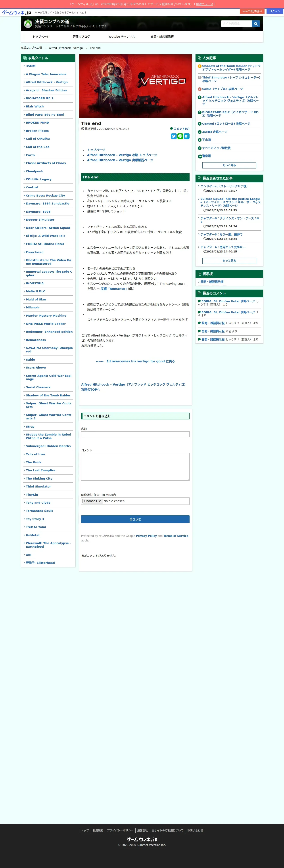Click the comment bubble コメント(0) link
The height and width of the screenshot is (868, 284).
point(180,129)
